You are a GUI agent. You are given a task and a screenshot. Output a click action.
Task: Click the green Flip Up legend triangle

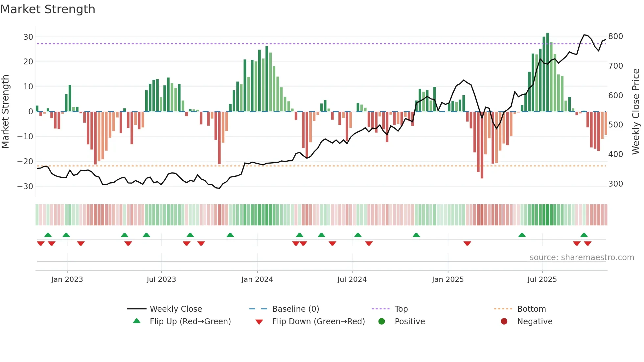[137, 321]
